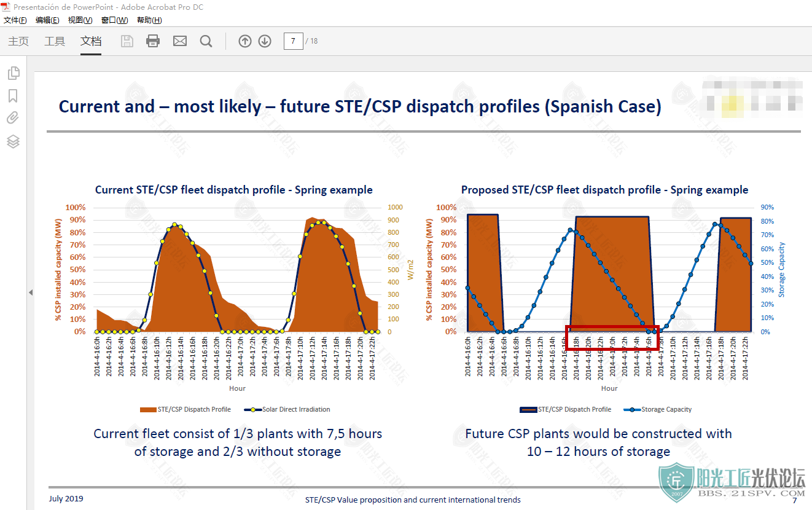Click footer 'STE/CSP Value proposition' text
The image size is (812, 510).
413,500
